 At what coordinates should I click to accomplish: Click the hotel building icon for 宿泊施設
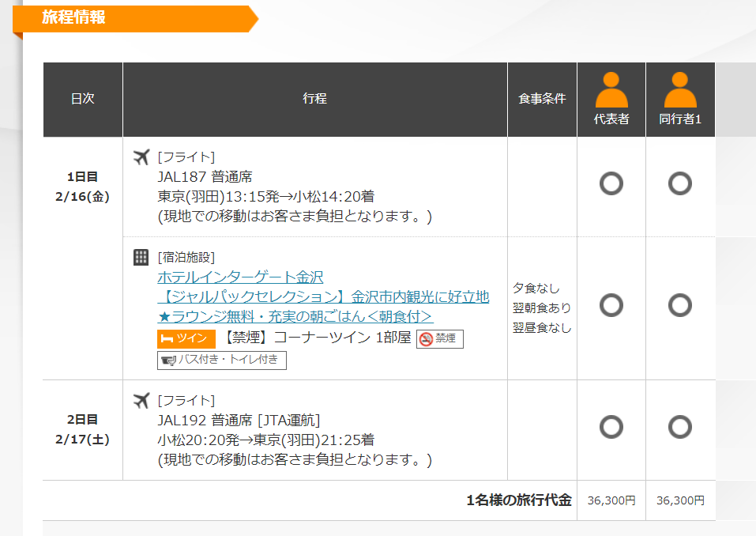(x=141, y=257)
